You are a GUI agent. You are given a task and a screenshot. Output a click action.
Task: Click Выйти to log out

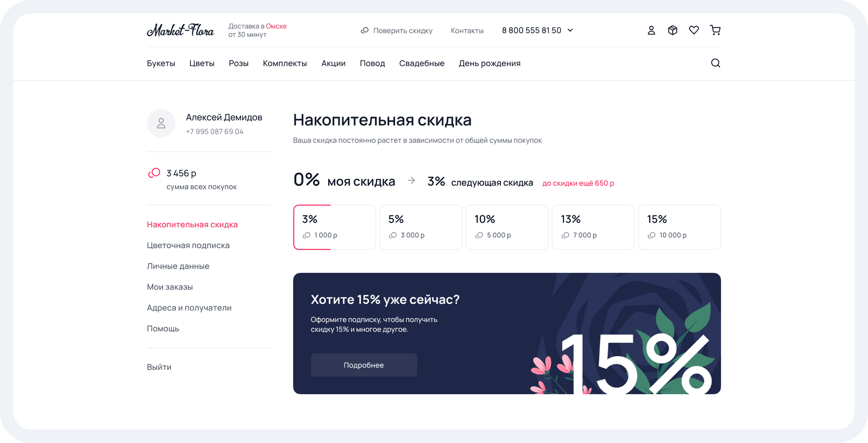coord(159,367)
